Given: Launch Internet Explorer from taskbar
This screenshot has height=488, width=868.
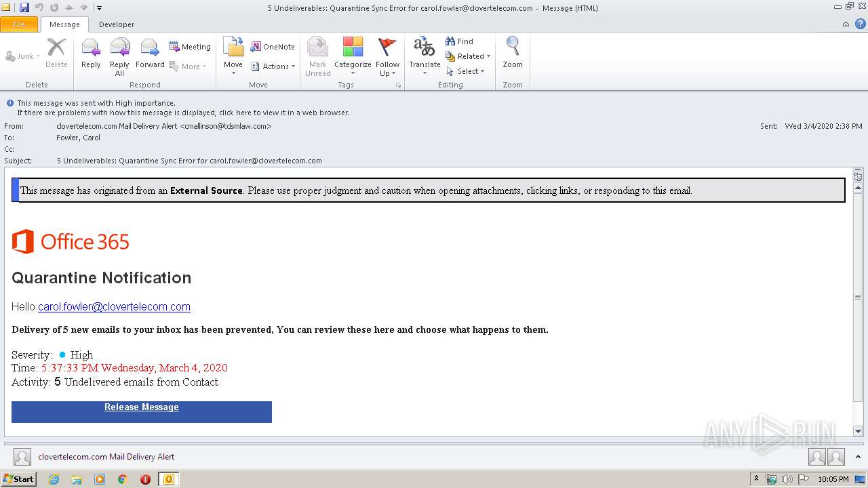Looking at the screenshot, I should point(54,479).
